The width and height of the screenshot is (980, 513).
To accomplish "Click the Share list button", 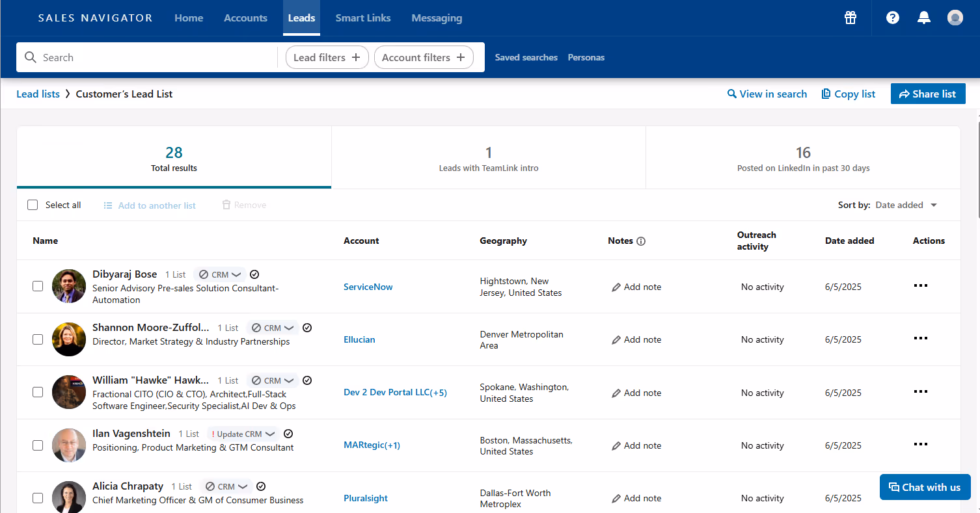I will coord(928,94).
